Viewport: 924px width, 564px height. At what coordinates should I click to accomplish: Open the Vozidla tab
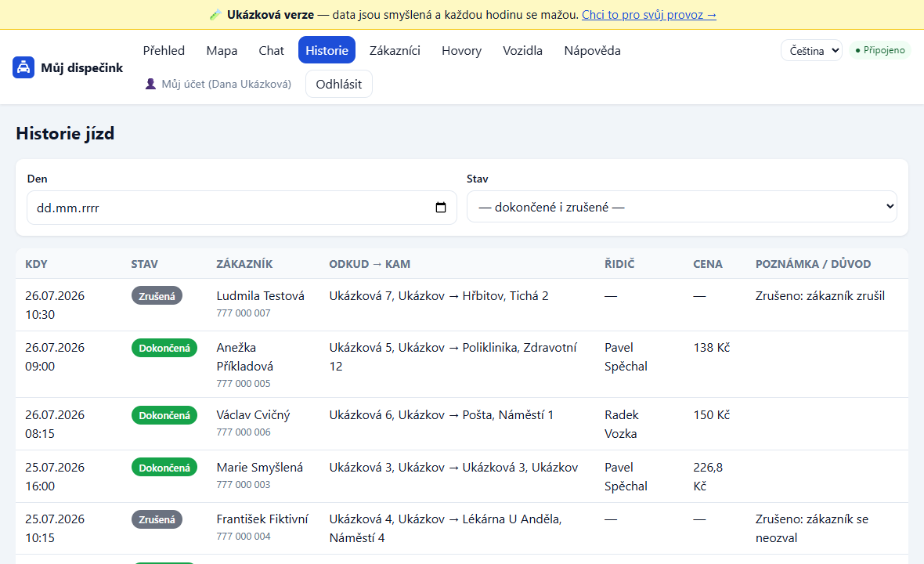[523, 51]
